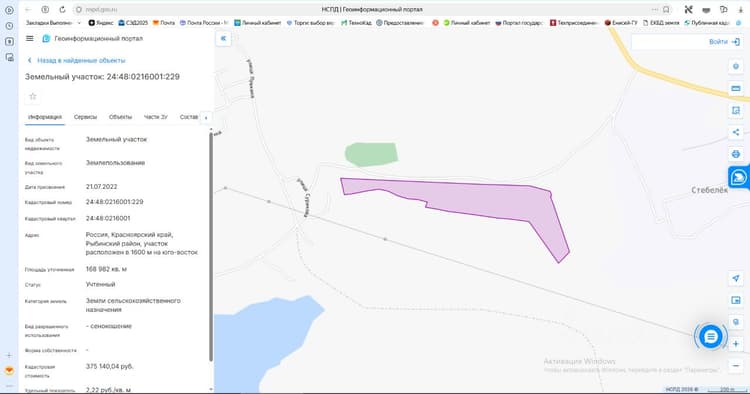Reload the browser page
Screen dimensions: 750x394
62,9
